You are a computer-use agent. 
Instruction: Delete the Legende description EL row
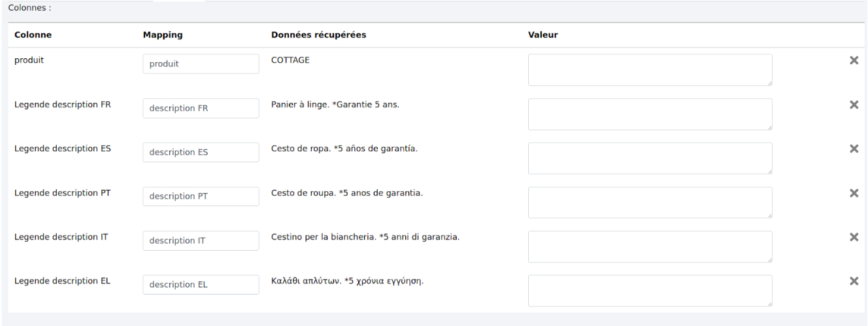(853, 281)
